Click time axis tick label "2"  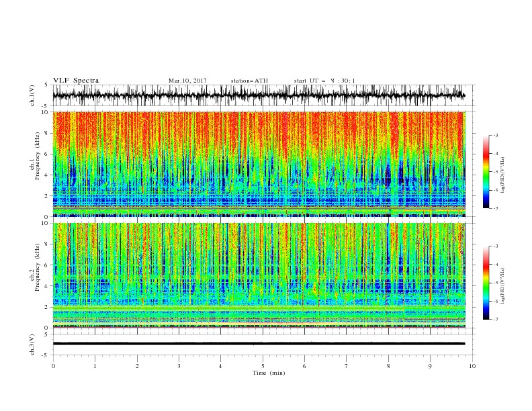tap(137, 366)
